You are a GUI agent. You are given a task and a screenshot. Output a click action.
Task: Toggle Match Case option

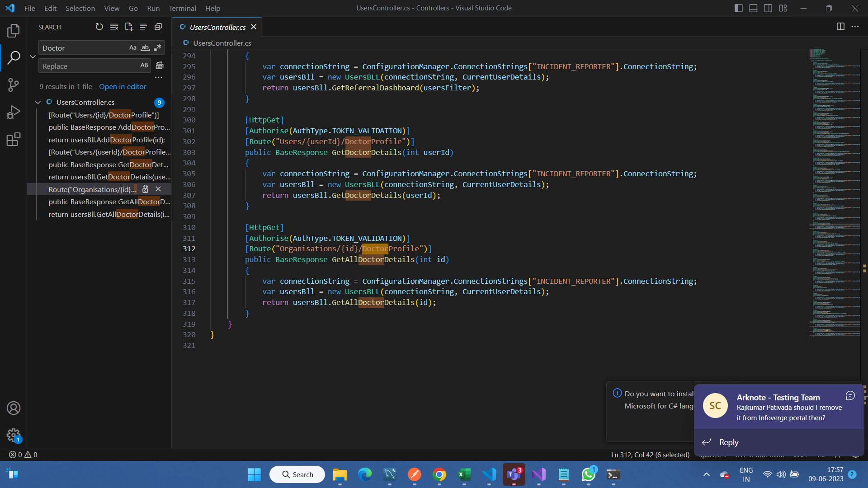tap(132, 48)
